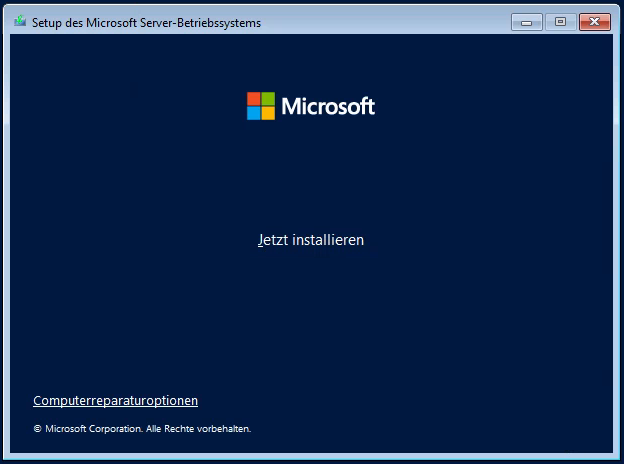This screenshot has width=624, height=464.
Task: Open the Computerreparaturoptionen link
Action: [115, 401]
